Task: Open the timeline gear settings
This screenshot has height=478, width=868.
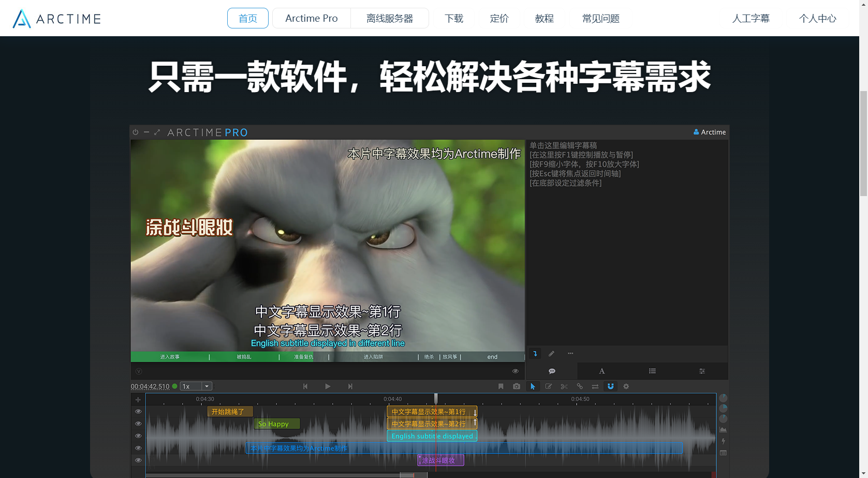Action: (x=626, y=386)
